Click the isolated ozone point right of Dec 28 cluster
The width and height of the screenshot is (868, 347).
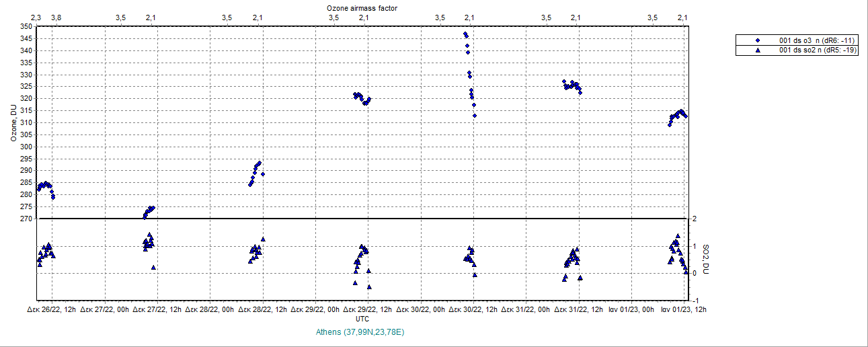tap(263, 174)
